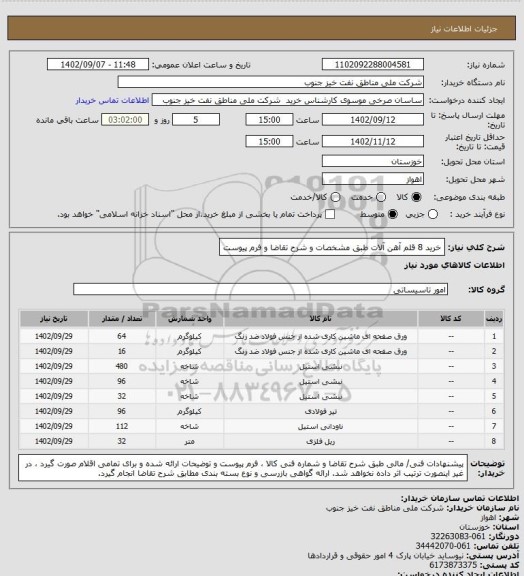Select row 8 item name ریل فلزی

tap(320, 442)
